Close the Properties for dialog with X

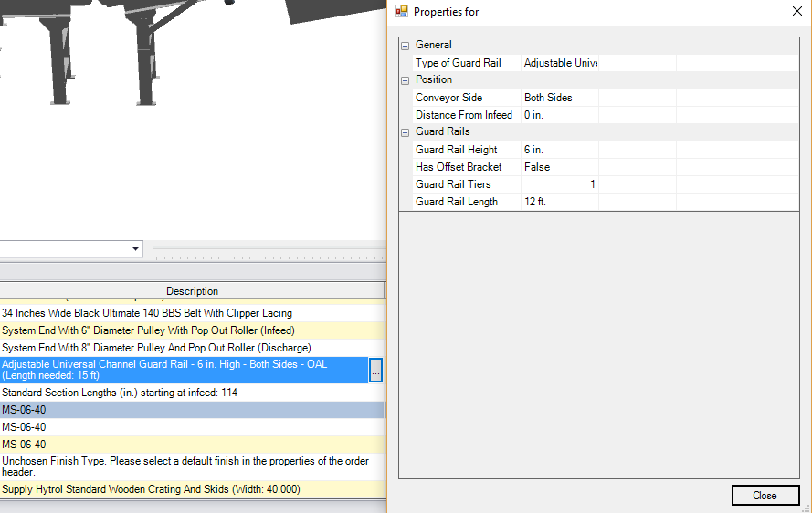point(797,11)
